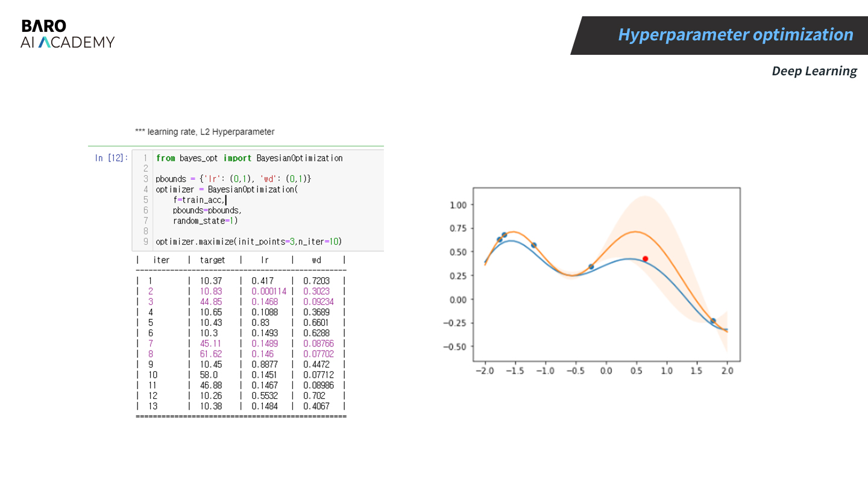The image size is (868, 488).
Task: Click lr value 0.000114 in row 2
Action: click(269, 292)
